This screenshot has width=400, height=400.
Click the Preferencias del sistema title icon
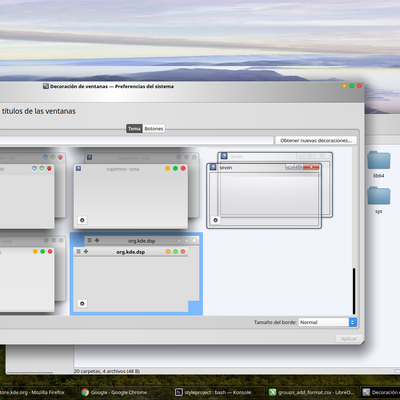pyautogui.click(x=46, y=86)
